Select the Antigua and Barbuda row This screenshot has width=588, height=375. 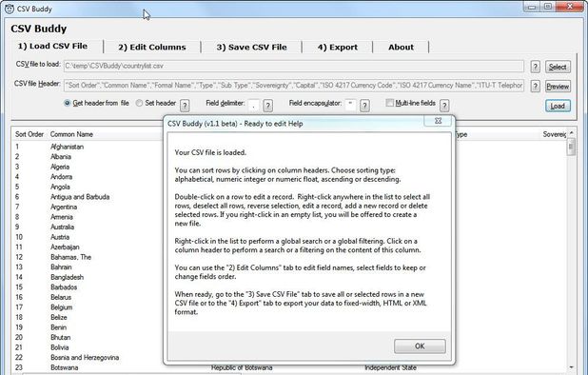pos(80,197)
